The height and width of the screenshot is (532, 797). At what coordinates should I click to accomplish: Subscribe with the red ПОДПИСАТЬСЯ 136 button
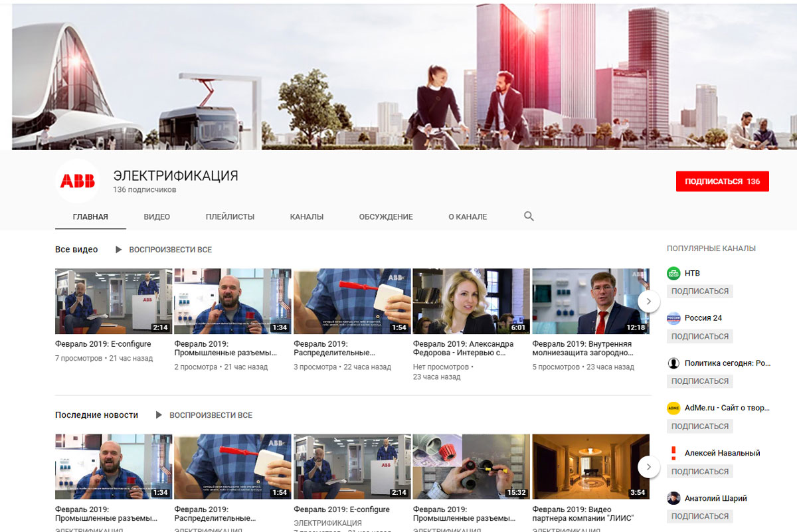click(x=722, y=181)
